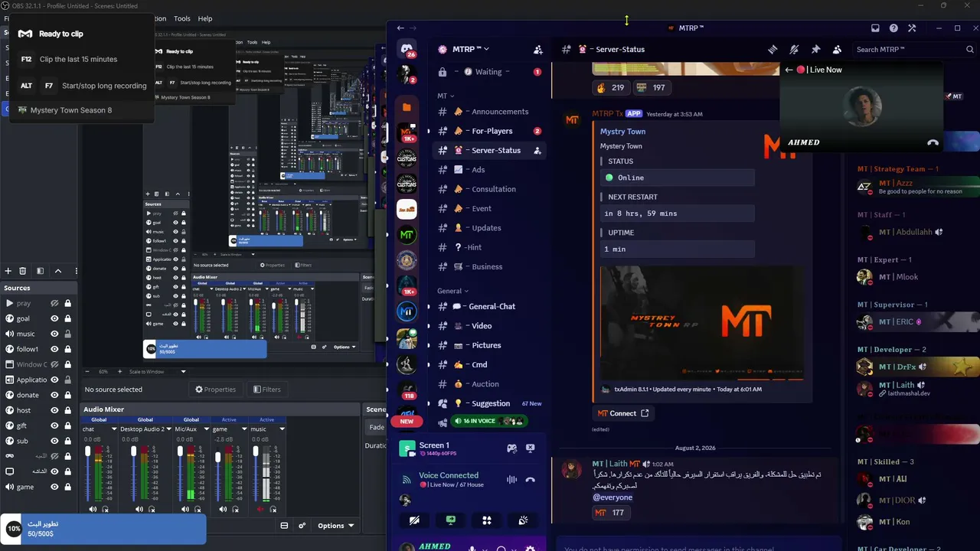This screenshot has width=980, height=551.
Task: Click the 177 reaction under Laith's message
Action: click(x=610, y=513)
